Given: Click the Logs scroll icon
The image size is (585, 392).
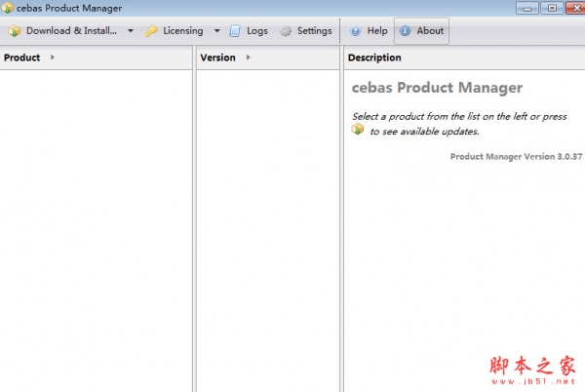Looking at the screenshot, I should point(235,31).
